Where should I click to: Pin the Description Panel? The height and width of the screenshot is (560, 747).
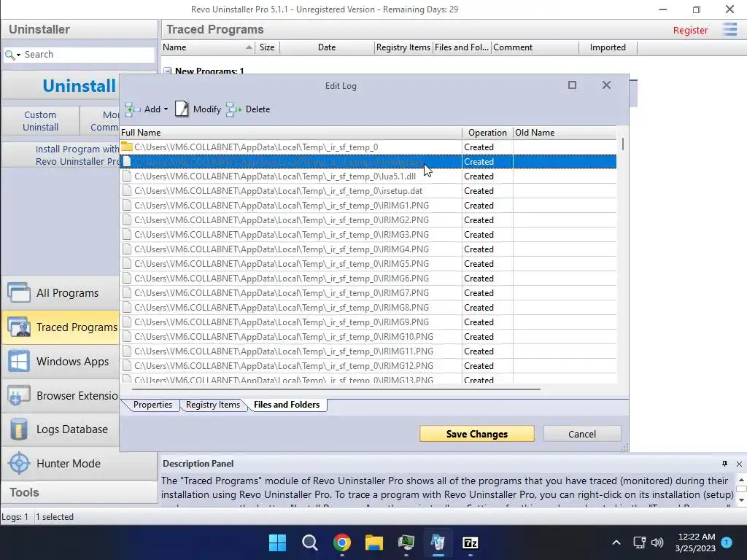pos(724,464)
